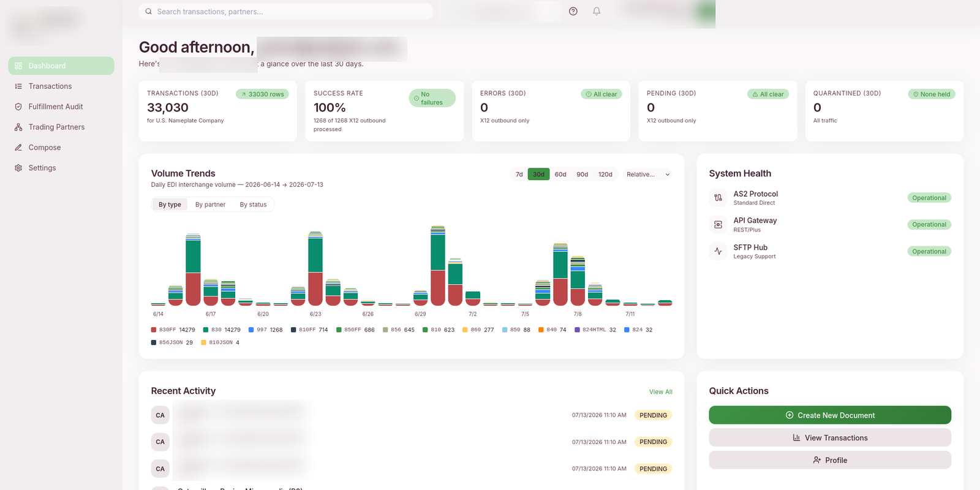
Task: Click the first PENDING status badge
Action: 653,415
